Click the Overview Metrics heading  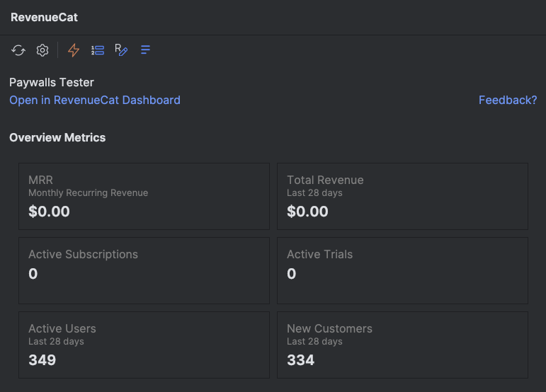pos(57,138)
